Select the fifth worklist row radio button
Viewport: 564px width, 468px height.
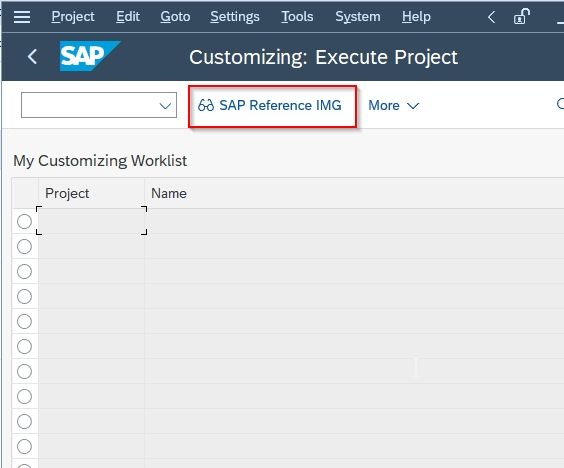point(24,321)
